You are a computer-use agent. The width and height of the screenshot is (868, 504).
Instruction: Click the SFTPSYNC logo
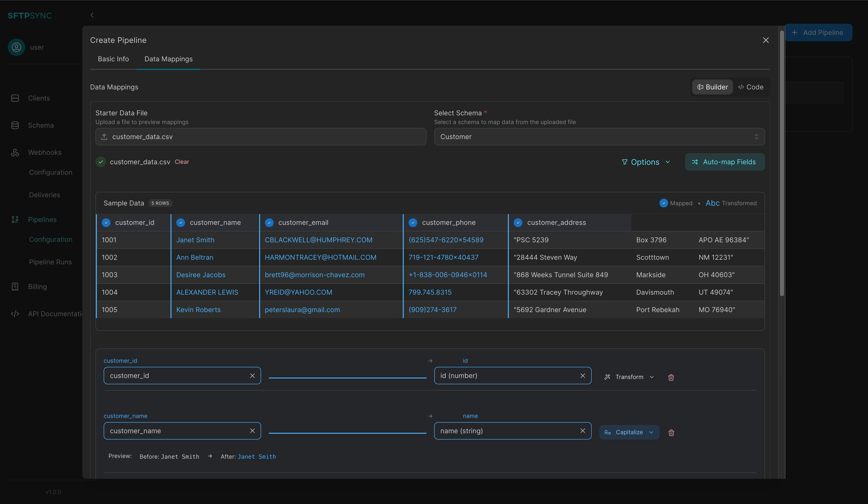tap(30, 16)
